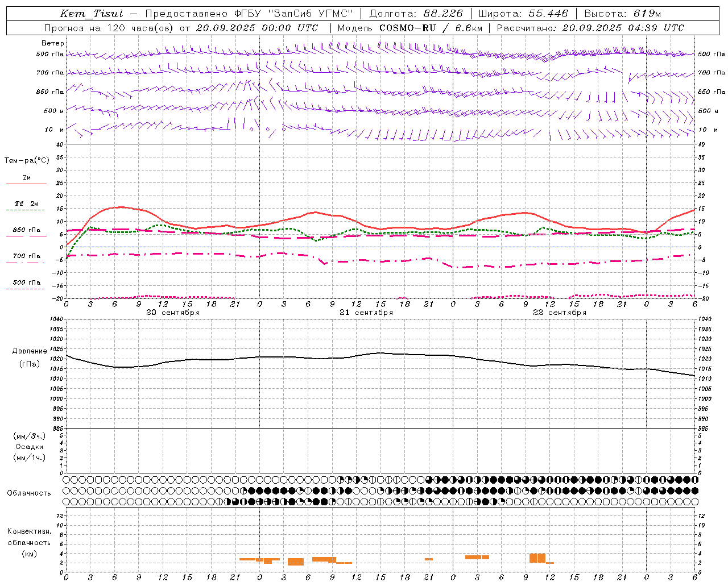Click the Td 2м legend label
Viewport: 728px width, 582px height.
click(27, 203)
